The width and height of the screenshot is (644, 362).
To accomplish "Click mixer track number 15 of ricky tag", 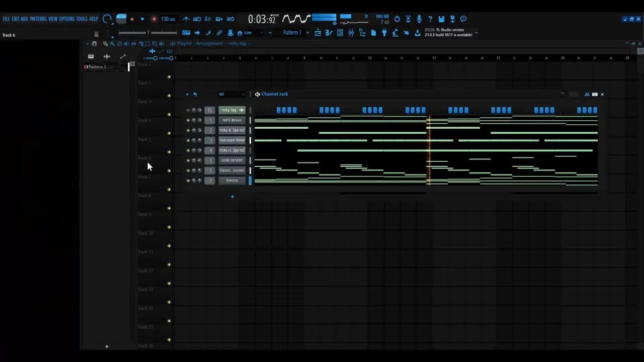I will click(x=210, y=110).
